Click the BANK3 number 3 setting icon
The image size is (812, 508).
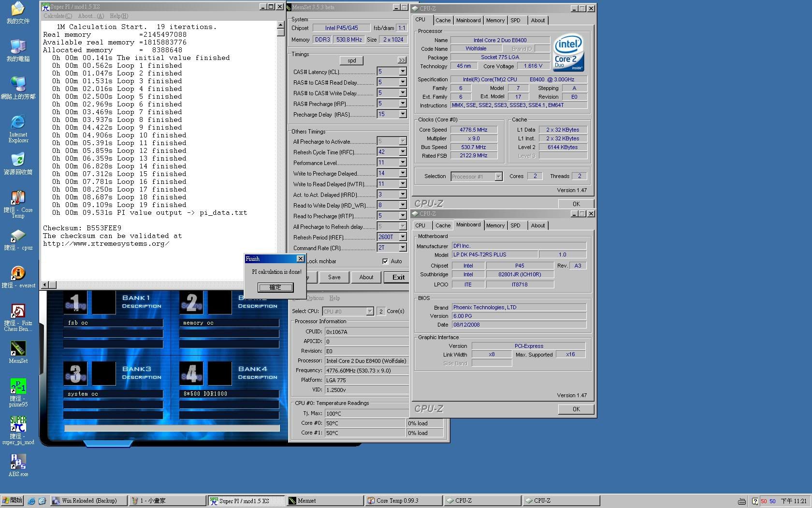[x=75, y=374]
